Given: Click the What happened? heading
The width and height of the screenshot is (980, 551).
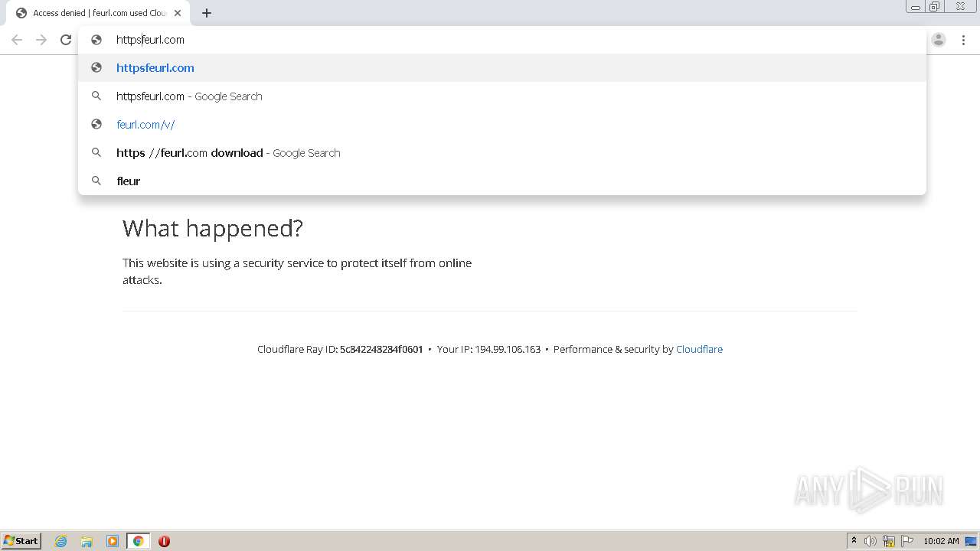Looking at the screenshot, I should click(213, 228).
